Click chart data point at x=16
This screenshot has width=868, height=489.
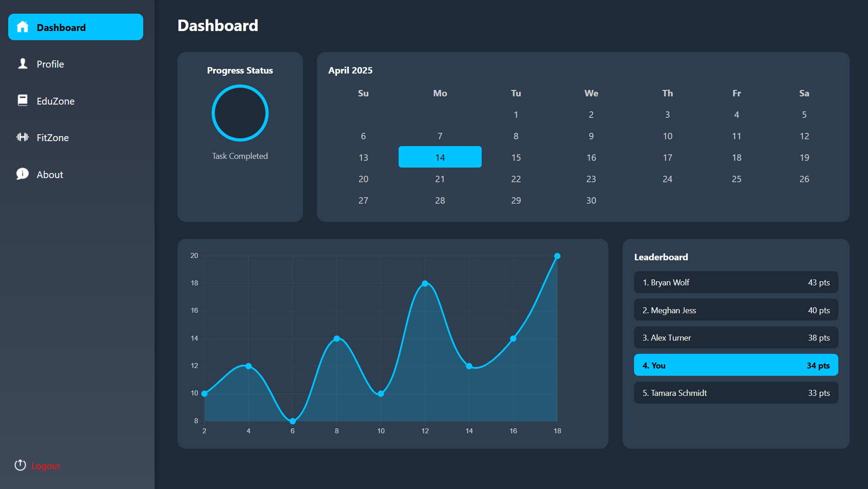513,338
